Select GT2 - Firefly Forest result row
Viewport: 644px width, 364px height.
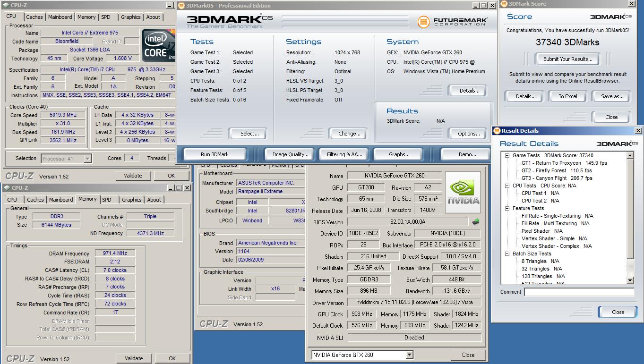(557, 170)
